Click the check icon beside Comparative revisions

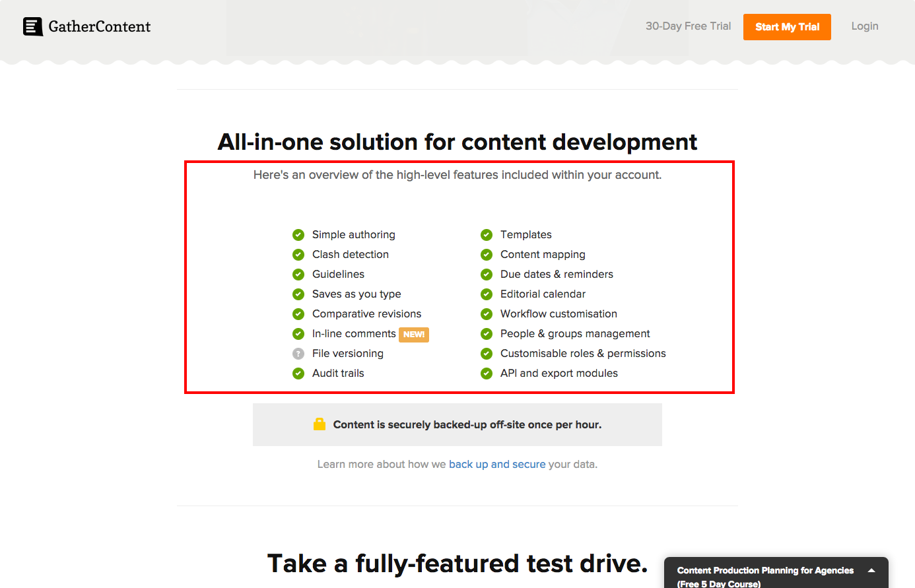tap(298, 314)
